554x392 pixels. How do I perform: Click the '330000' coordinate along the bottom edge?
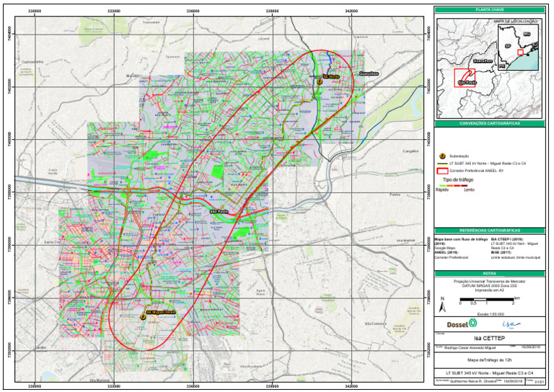(x=35, y=387)
